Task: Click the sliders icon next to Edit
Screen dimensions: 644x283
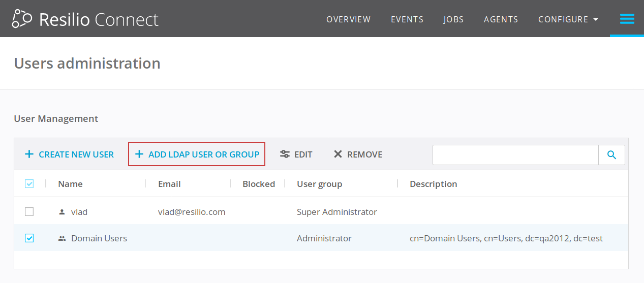Action: [285, 154]
